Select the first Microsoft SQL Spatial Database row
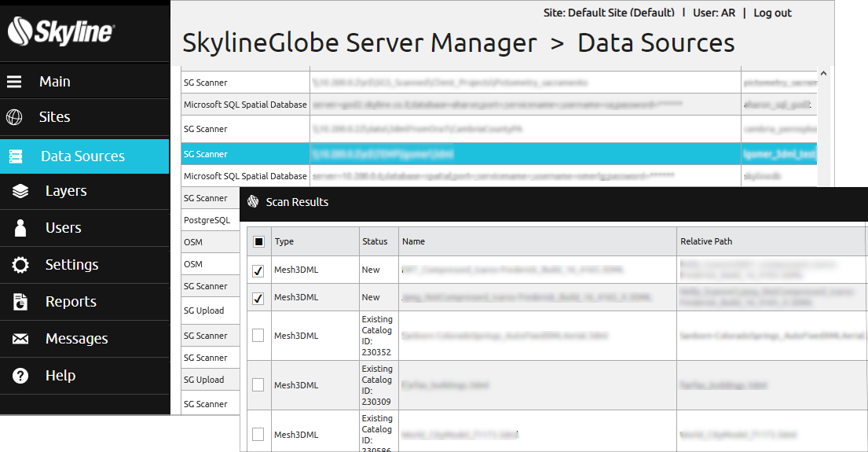The width and height of the screenshot is (868, 452). point(499,105)
